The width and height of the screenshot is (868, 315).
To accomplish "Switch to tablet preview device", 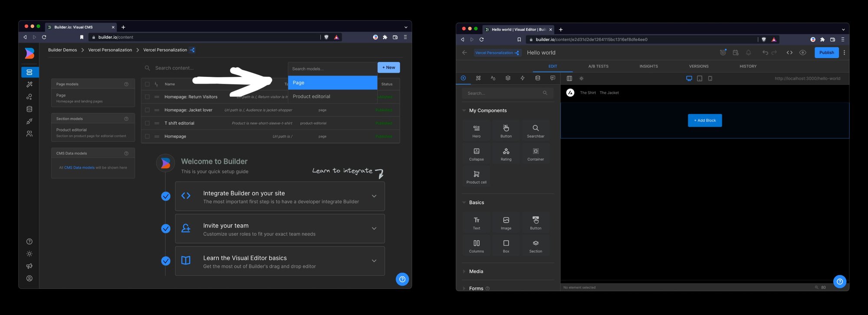I will tap(700, 79).
